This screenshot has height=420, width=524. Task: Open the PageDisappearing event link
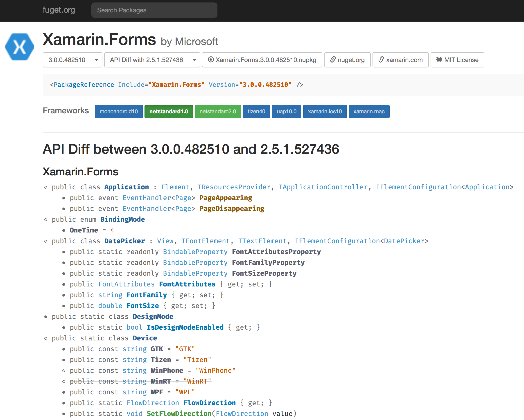232,209
